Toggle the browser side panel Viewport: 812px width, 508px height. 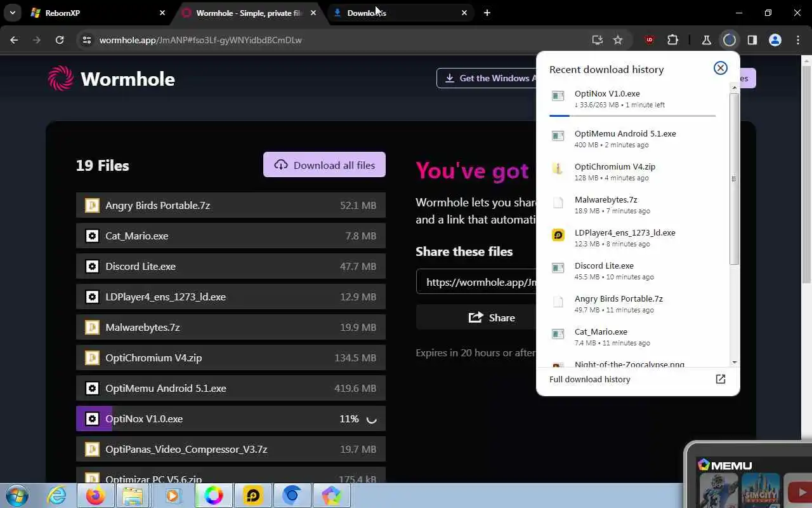click(x=752, y=40)
